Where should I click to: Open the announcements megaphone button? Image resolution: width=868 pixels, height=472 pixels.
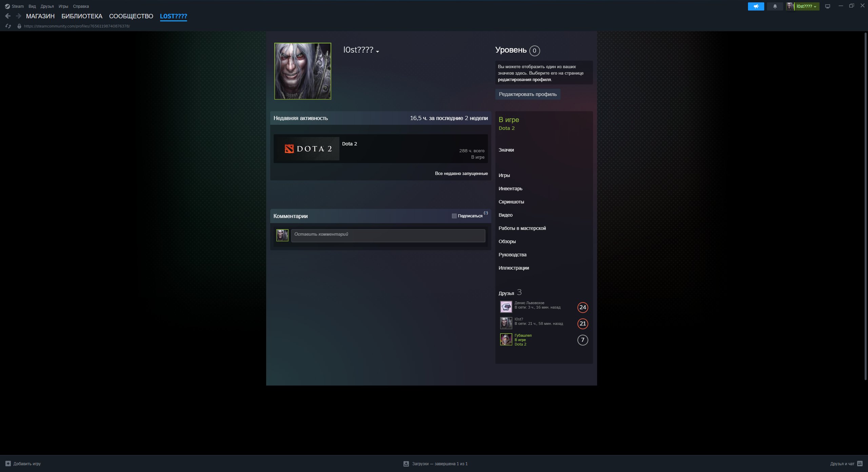coord(756,6)
